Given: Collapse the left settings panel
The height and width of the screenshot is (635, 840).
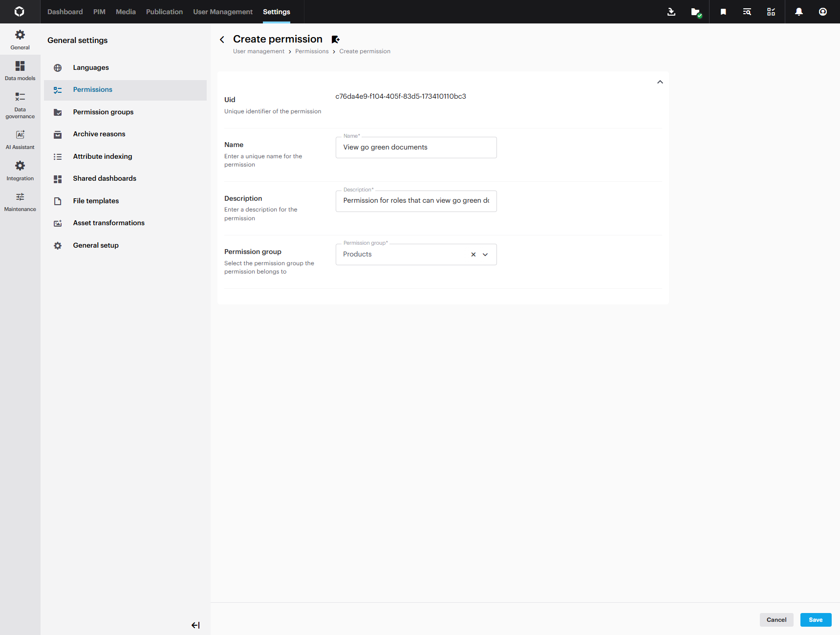Looking at the screenshot, I should 195,625.
